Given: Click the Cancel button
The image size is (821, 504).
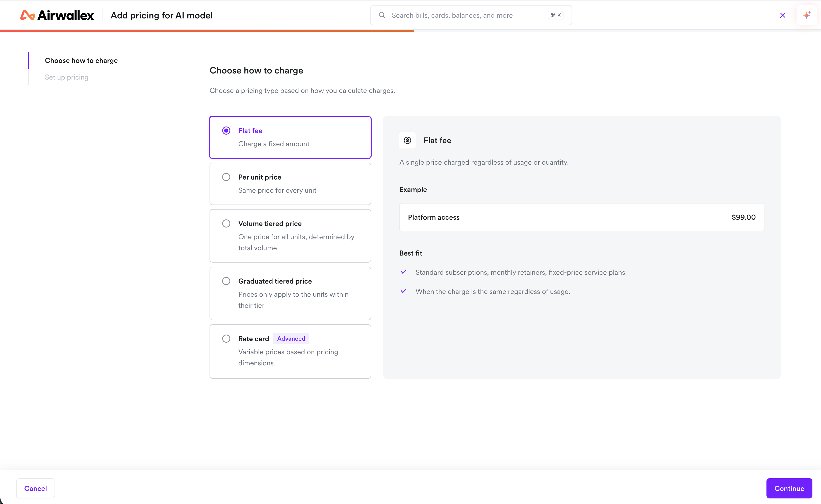Looking at the screenshot, I should [x=35, y=488].
